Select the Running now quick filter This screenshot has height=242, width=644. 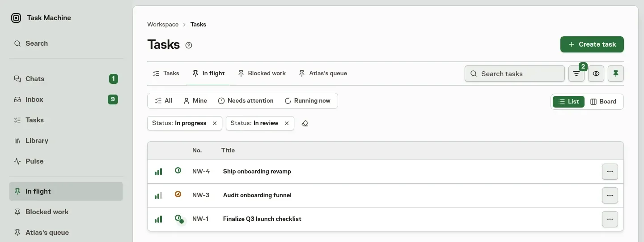click(308, 101)
